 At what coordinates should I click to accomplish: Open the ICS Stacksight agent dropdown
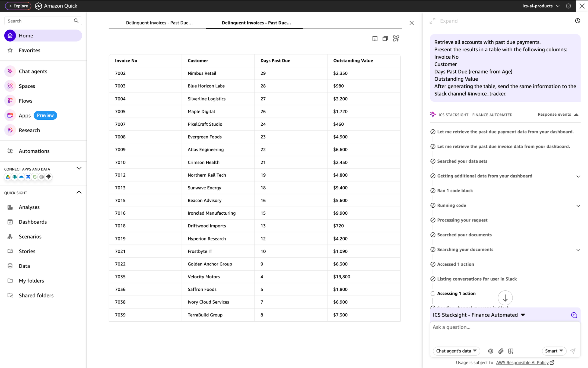tap(479, 315)
